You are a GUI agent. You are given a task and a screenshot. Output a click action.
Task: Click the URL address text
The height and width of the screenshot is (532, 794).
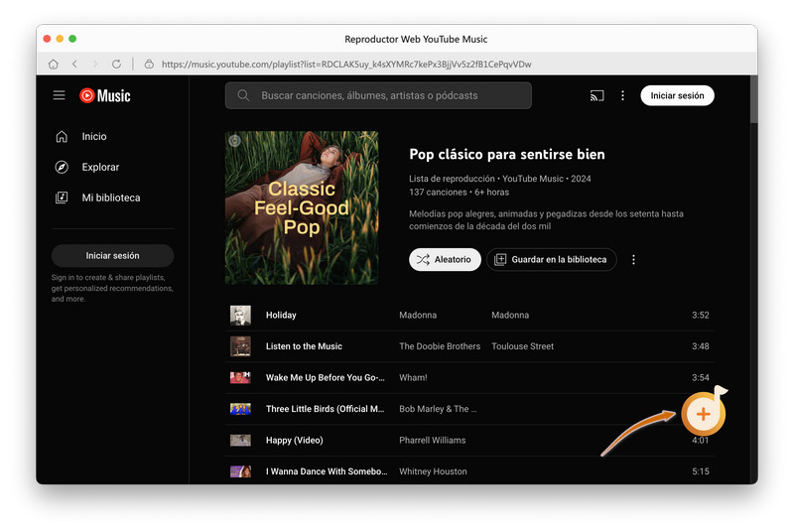coord(346,65)
